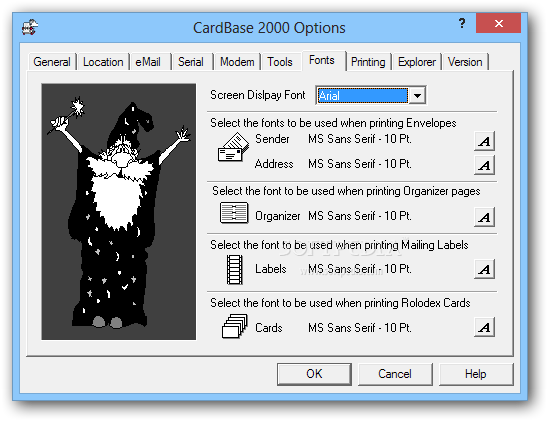Click the Cards label text
Viewport: 548px width, 421px height.
coord(269,328)
